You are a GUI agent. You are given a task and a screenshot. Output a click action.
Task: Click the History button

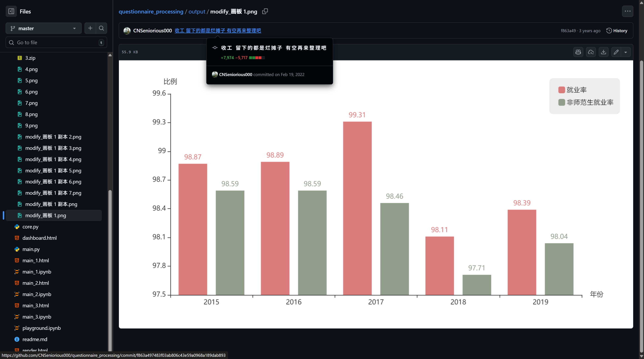[617, 31]
